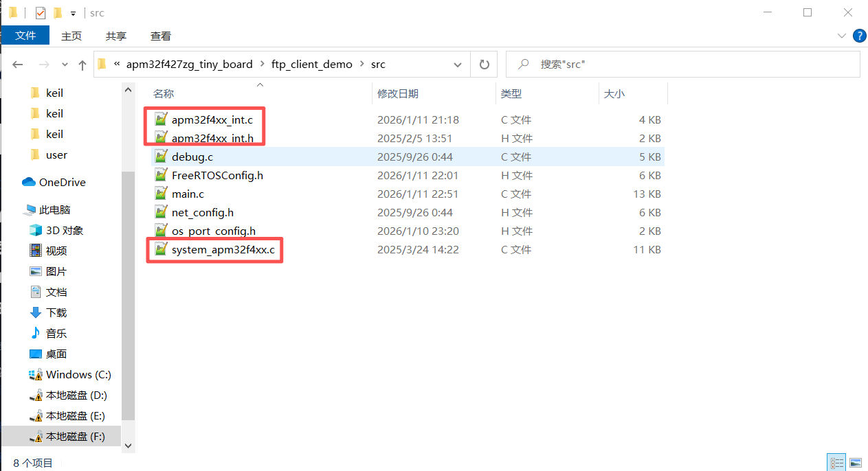Screen dimensions: 868x471
Task: Open the quick access toolbar dropdown
Action: [73, 14]
